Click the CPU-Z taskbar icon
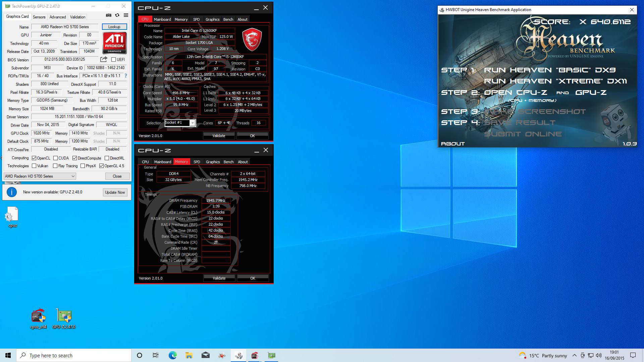The height and width of the screenshot is (362, 644). pos(255,355)
